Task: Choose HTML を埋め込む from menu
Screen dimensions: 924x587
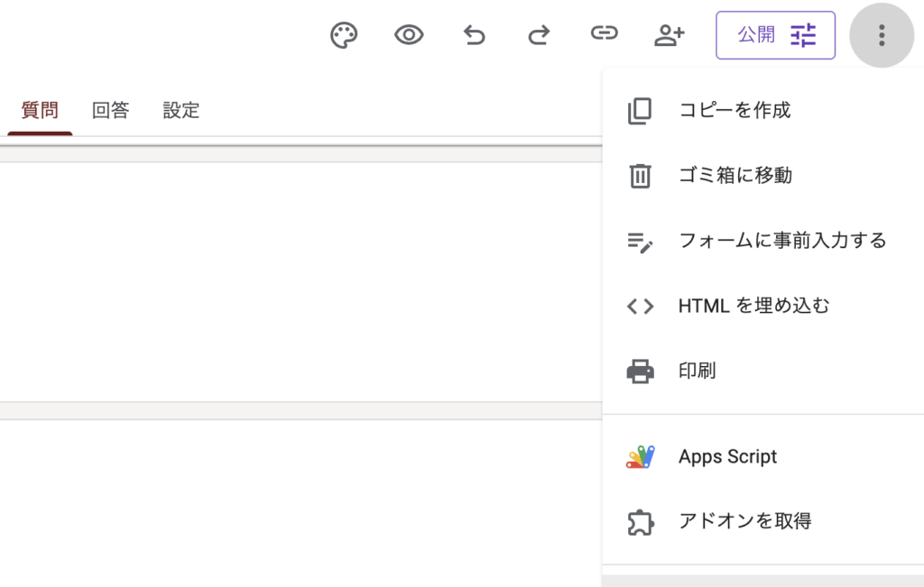Action: coord(753,306)
